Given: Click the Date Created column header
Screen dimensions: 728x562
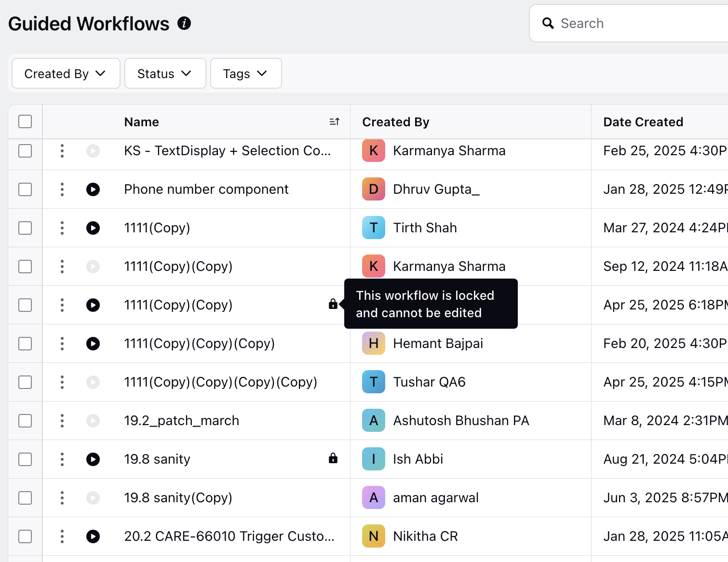Looking at the screenshot, I should tap(643, 122).
